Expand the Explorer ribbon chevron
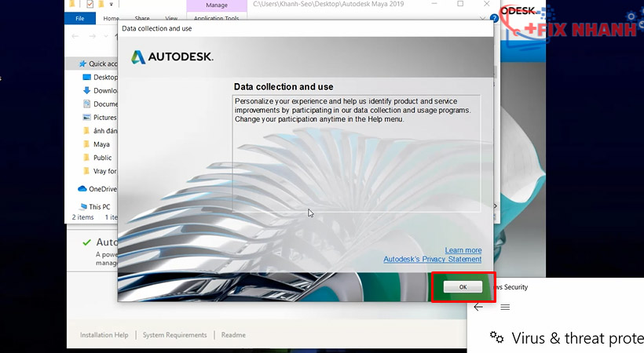Screen dimensions: 644x353 point(483,19)
